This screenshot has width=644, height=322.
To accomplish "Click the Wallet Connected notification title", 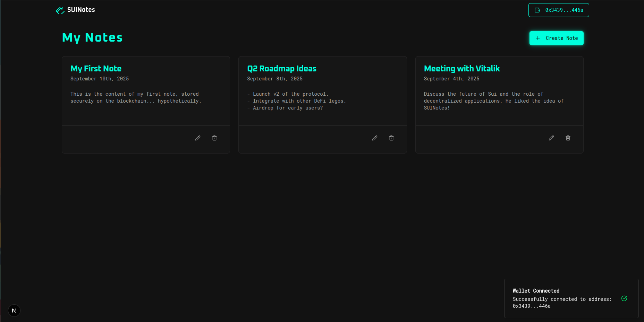I will pos(536,291).
